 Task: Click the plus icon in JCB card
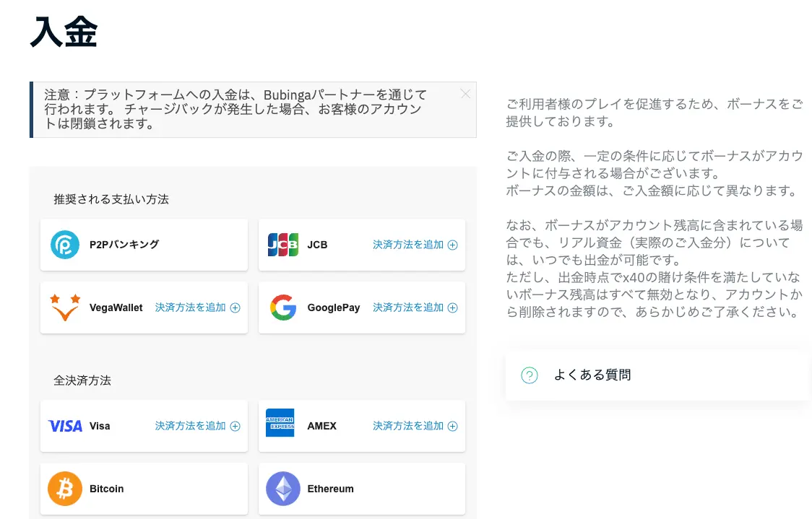pyautogui.click(x=453, y=245)
